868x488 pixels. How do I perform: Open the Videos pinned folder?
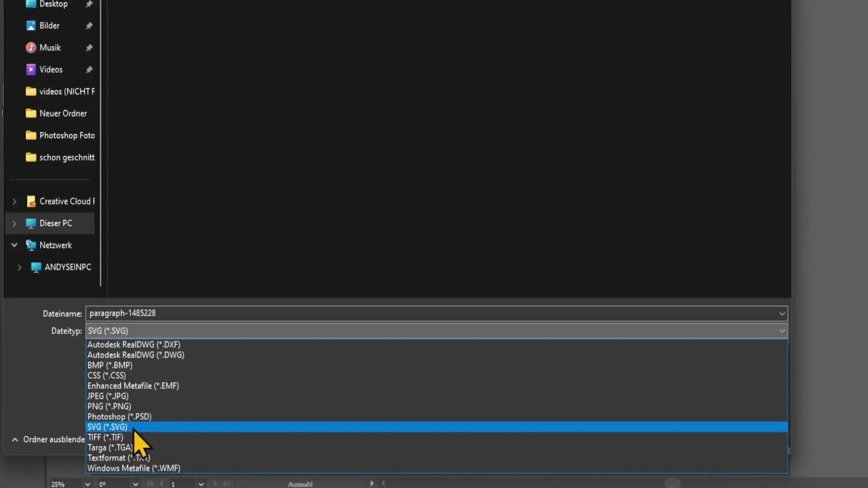click(51, 69)
